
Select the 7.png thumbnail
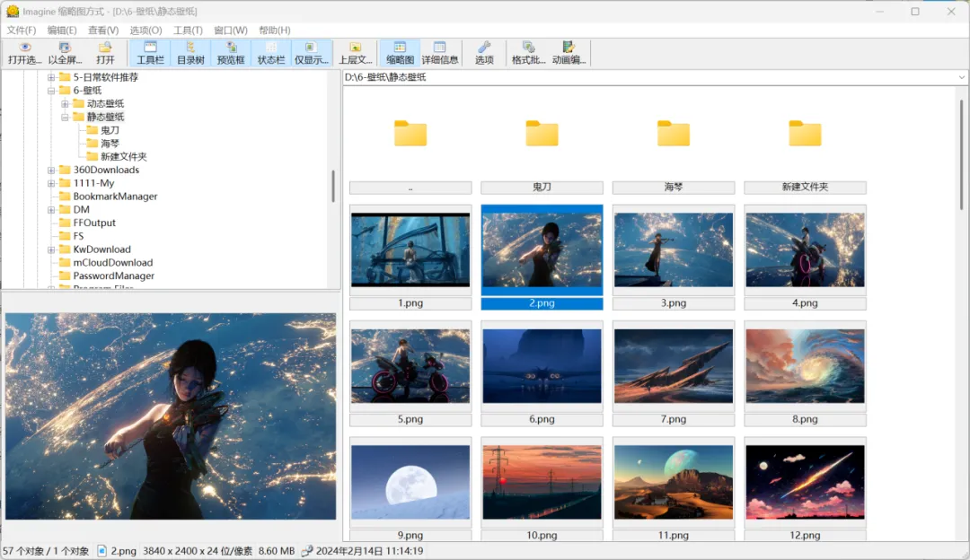click(x=673, y=366)
